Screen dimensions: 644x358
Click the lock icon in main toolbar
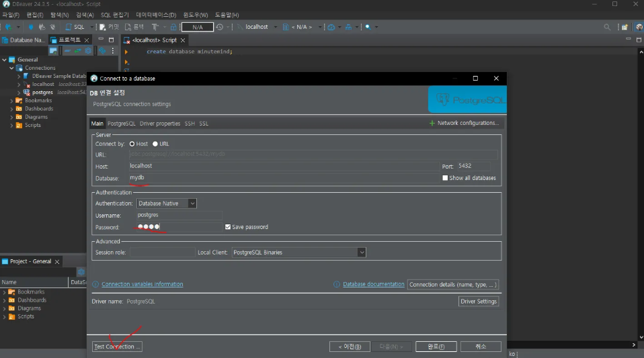coord(173,27)
